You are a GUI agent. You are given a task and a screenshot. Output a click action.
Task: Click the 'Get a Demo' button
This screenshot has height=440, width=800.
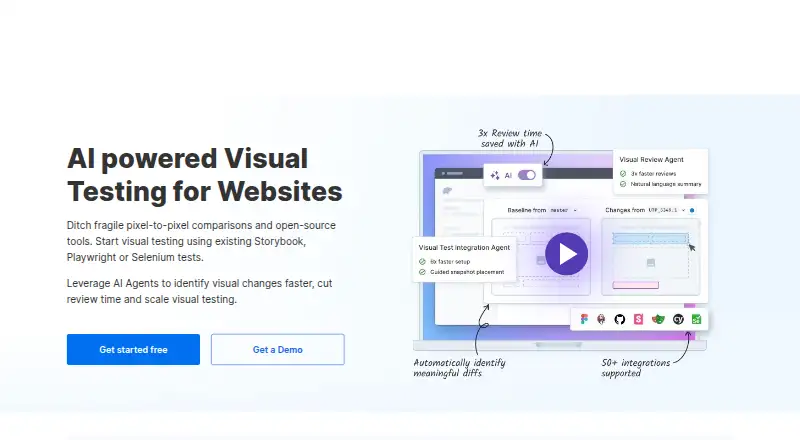point(278,350)
